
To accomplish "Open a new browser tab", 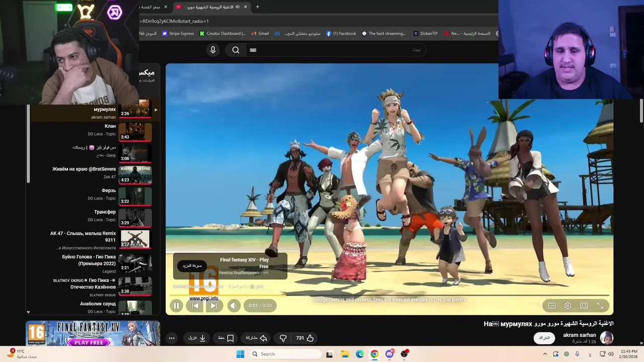I will [258, 7].
